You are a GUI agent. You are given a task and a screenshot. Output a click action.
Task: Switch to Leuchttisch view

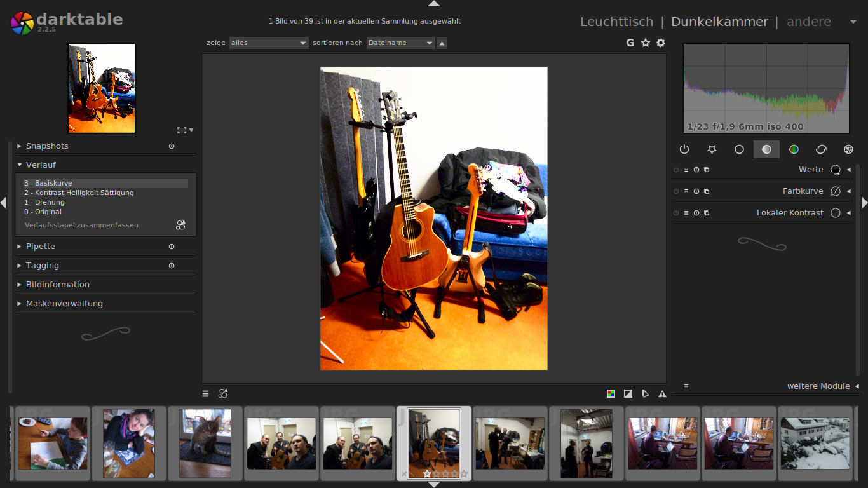(616, 22)
